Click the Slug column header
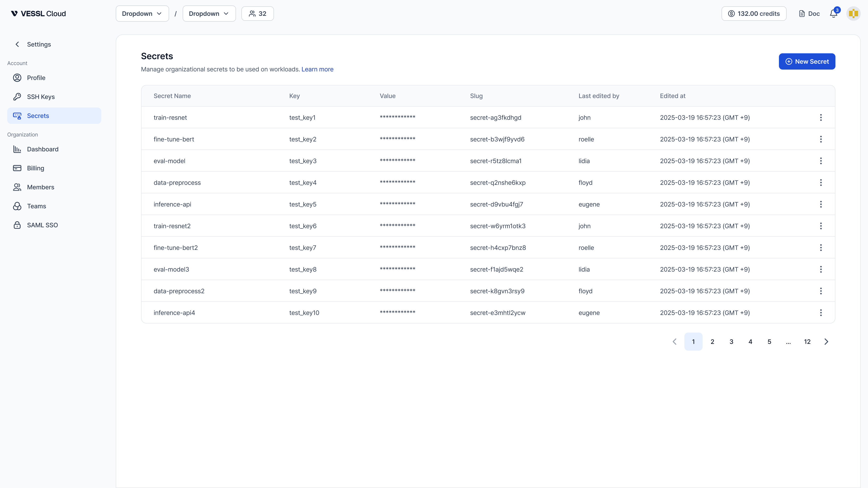 (476, 96)
